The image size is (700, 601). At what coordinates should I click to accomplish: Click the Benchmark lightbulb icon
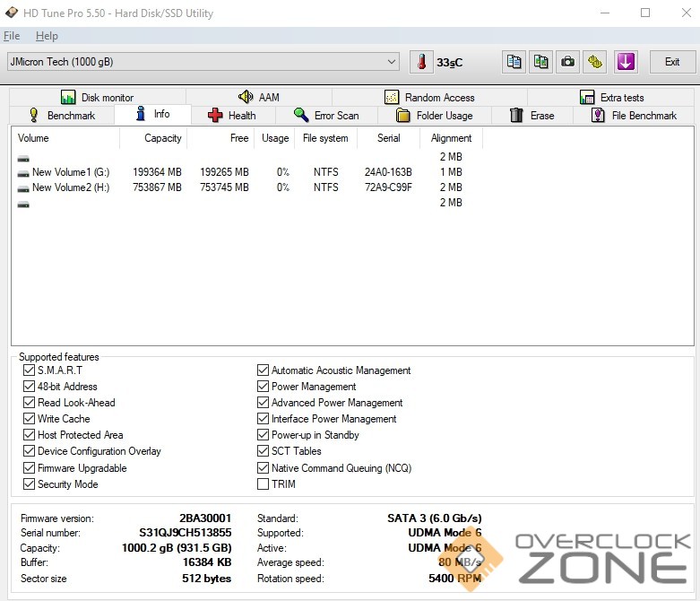click(33, 115)
